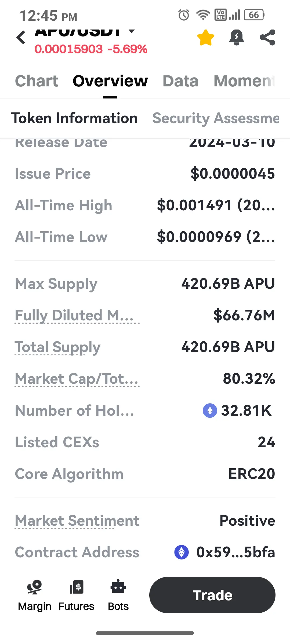Expand the APU/USDT pair dropdown arrow
Viewport: 290px width, 644px height.
[132, 31]
